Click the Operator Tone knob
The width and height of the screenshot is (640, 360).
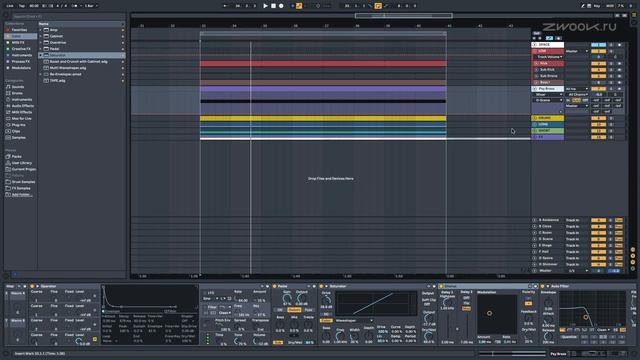coord(238,340)
